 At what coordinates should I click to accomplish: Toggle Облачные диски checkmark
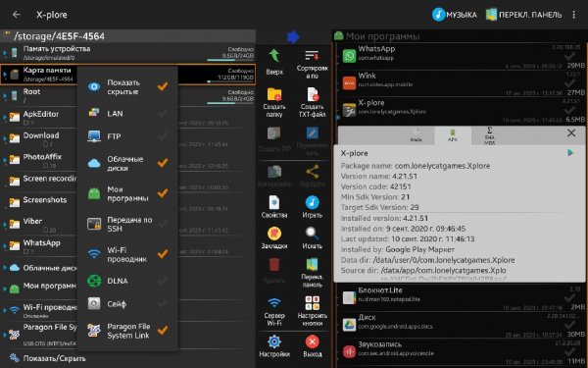163,163
